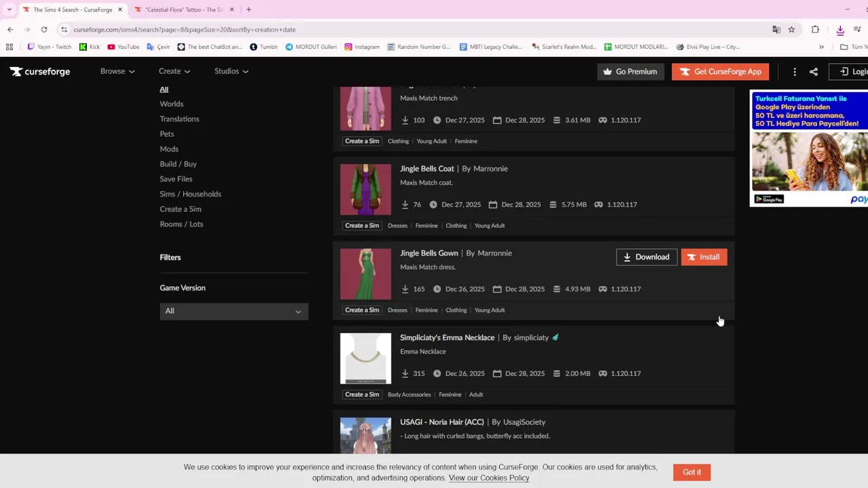The image size is (868, 488).
Task: Open Çevir translate bookmark
Action: point(159,47)
